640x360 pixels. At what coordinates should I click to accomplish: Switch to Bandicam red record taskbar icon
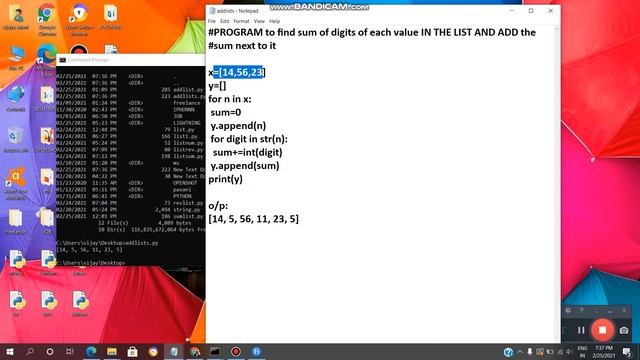(x=236, y=351)
